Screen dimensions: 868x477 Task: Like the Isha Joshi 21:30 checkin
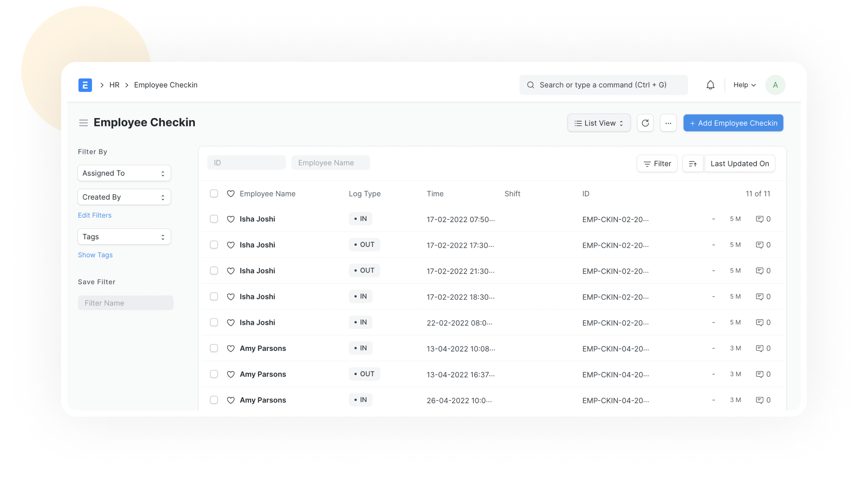click(x=231, y=271)
